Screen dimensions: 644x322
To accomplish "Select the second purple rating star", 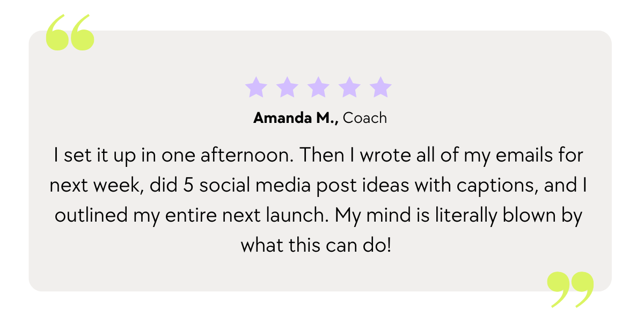I will tap(287, 87).
